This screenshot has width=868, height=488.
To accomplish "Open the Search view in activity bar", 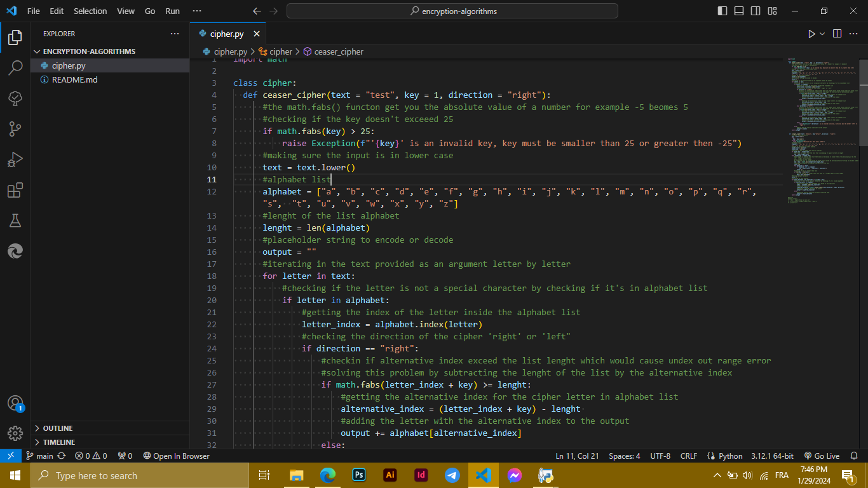I will click(x=15, y=68).
